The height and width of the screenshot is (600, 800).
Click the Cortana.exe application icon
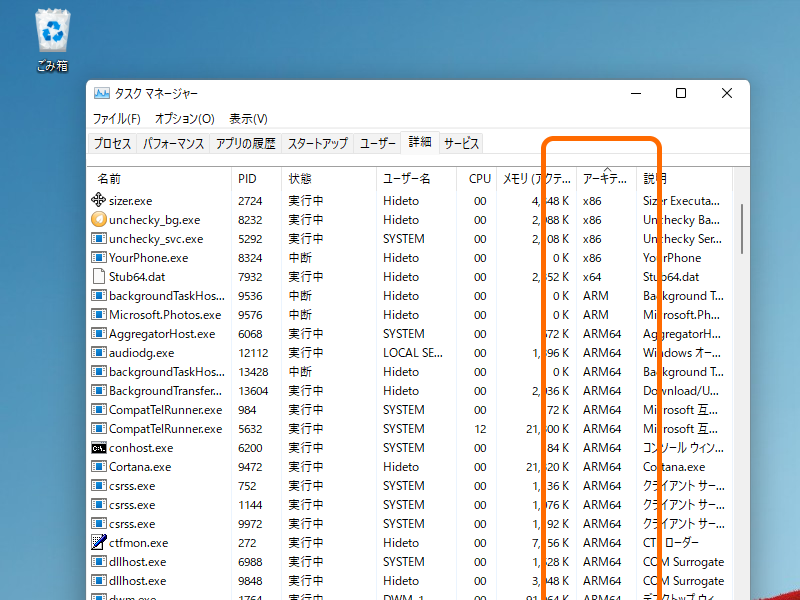point(98,466)
